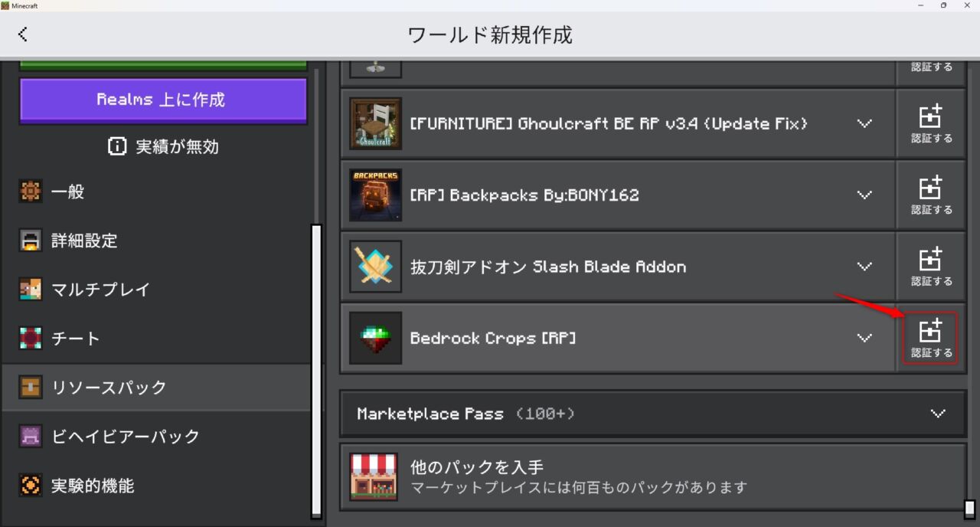Open the 詳細設定 tab
Screen dimensions: 980x527
point(157,241)
